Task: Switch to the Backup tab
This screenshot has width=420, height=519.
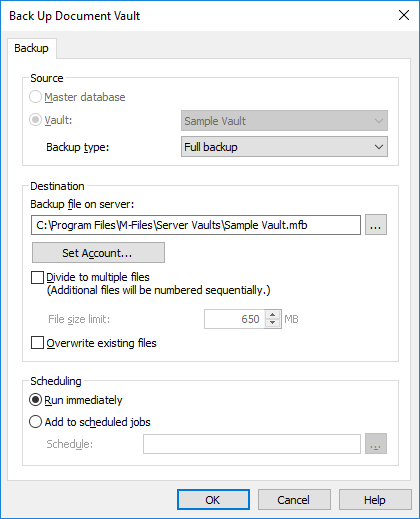Action: 31,48
